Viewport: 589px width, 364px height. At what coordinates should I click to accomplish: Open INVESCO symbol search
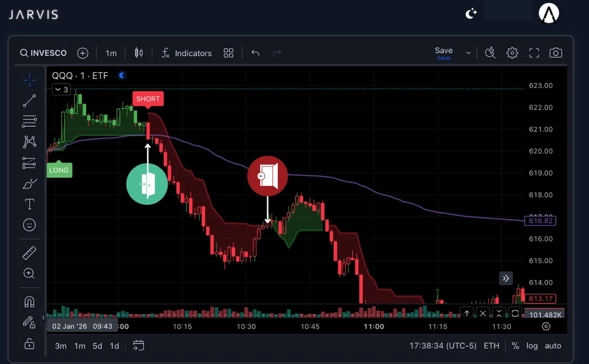click(43, 53)
